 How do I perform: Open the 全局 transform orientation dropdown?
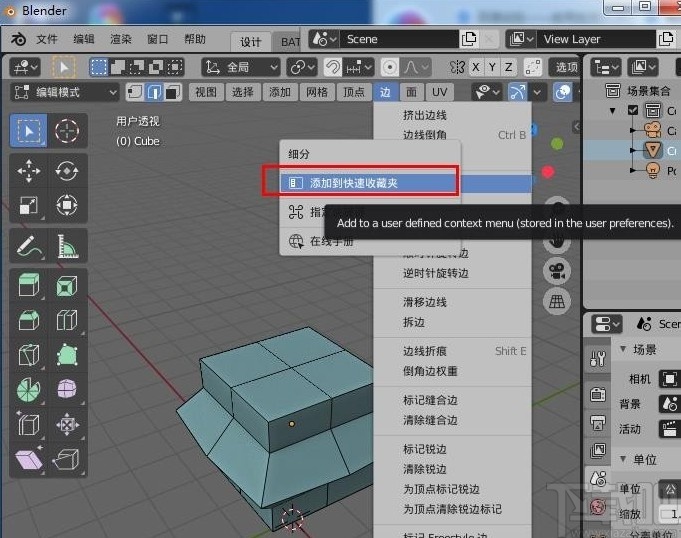(241, 68)
